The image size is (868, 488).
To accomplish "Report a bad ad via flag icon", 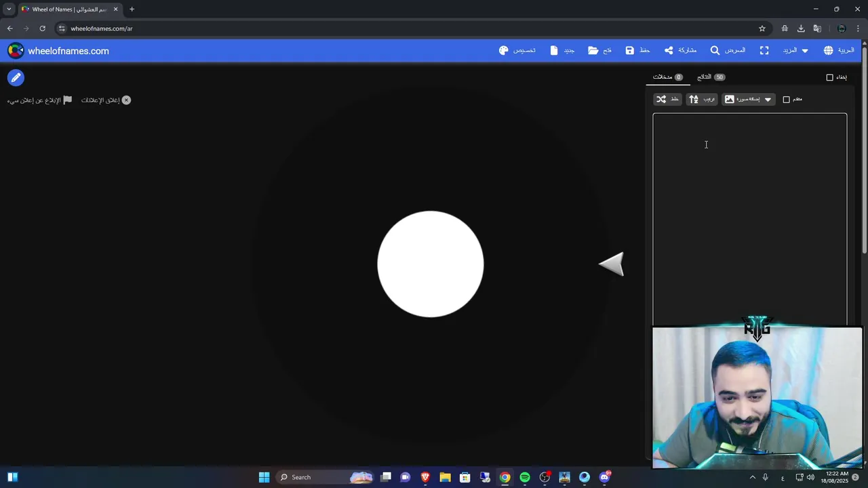I will [67, 100].
